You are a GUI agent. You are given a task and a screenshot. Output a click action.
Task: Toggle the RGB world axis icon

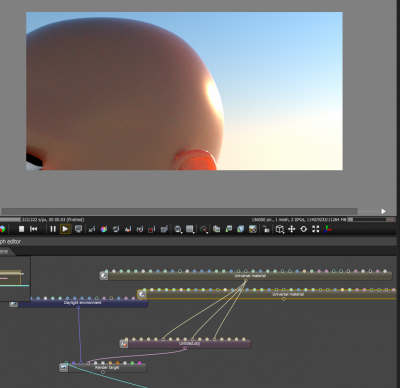point(328,229)
